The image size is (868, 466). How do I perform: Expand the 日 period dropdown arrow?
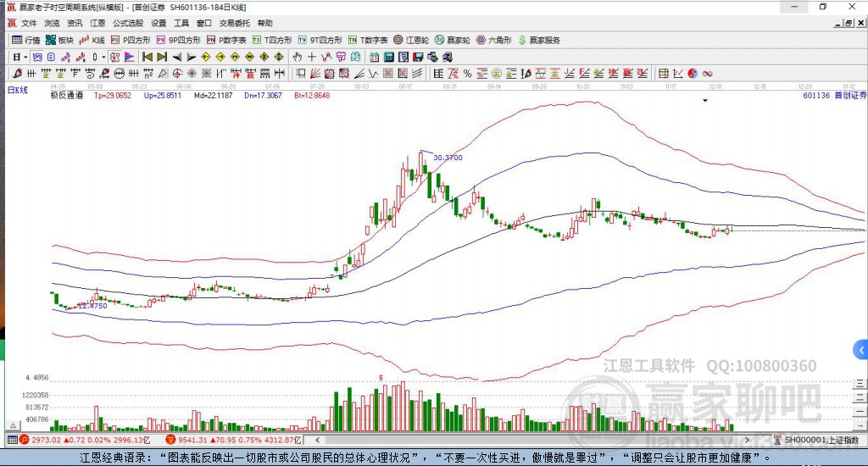tap(25, 57)
